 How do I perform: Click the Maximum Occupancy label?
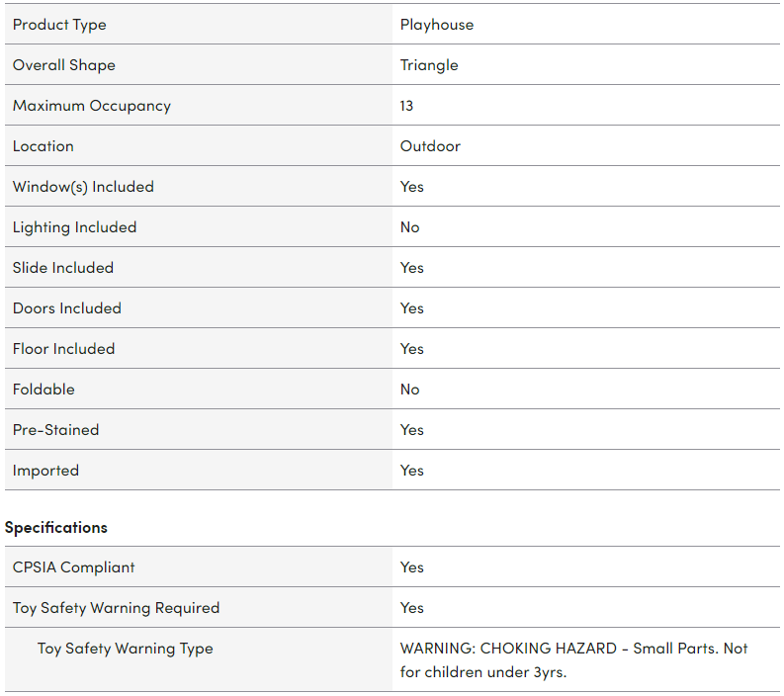click(x=91, y=106)
